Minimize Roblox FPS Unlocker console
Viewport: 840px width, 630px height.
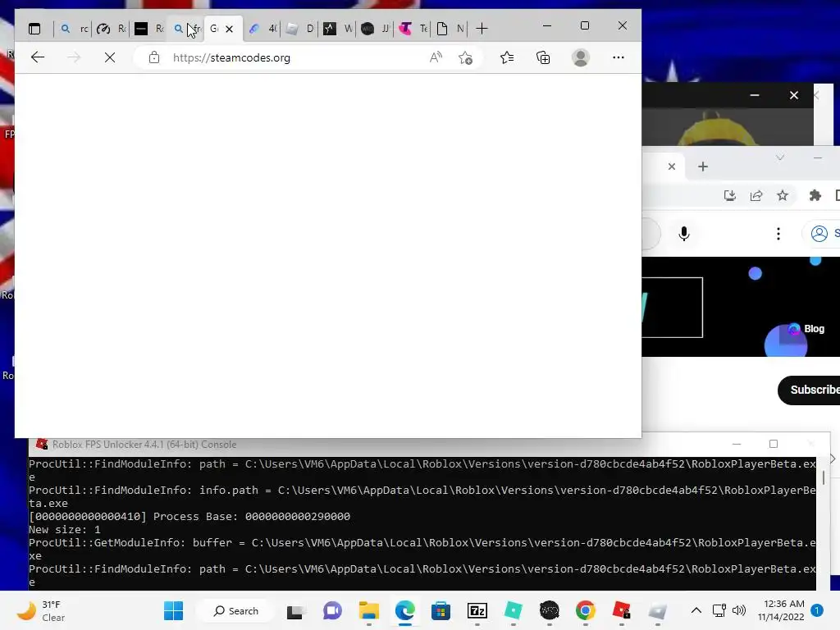click(x=737, y=444)
